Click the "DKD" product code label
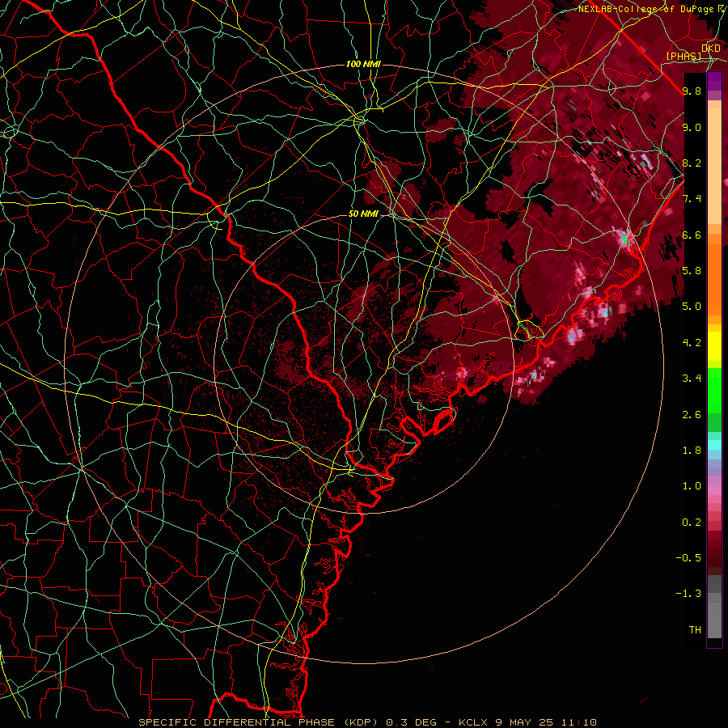This screenshot has height=728, width=728. 711,48
